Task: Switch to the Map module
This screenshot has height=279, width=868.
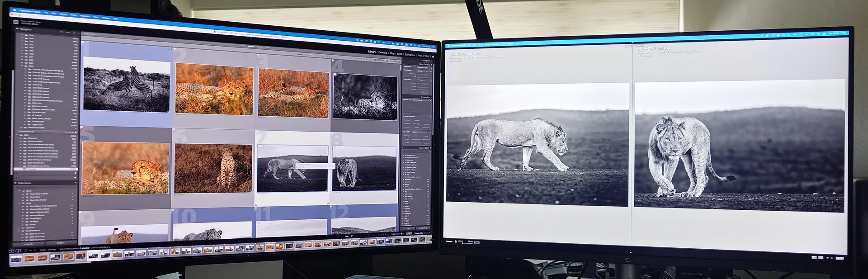Action: (392, 53)
